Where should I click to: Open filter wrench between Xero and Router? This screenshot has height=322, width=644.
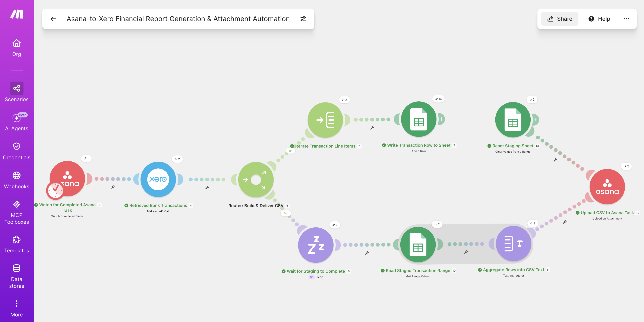207,187
